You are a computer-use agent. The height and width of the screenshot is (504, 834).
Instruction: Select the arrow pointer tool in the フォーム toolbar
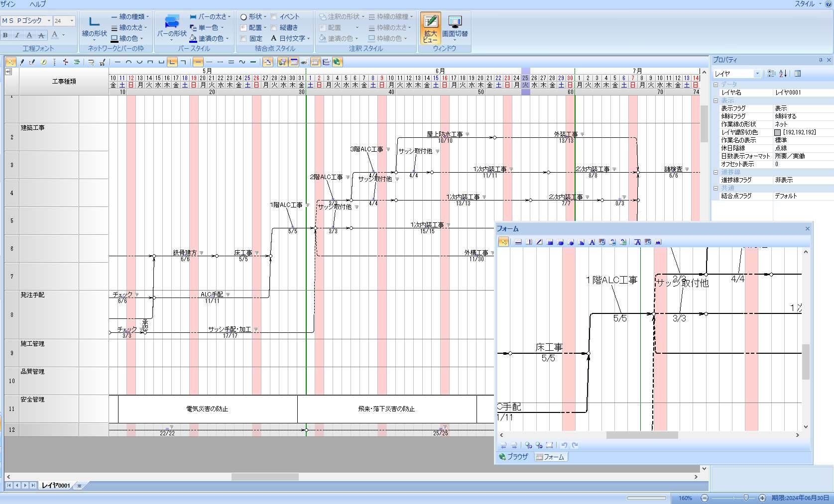tap(504, 242)
